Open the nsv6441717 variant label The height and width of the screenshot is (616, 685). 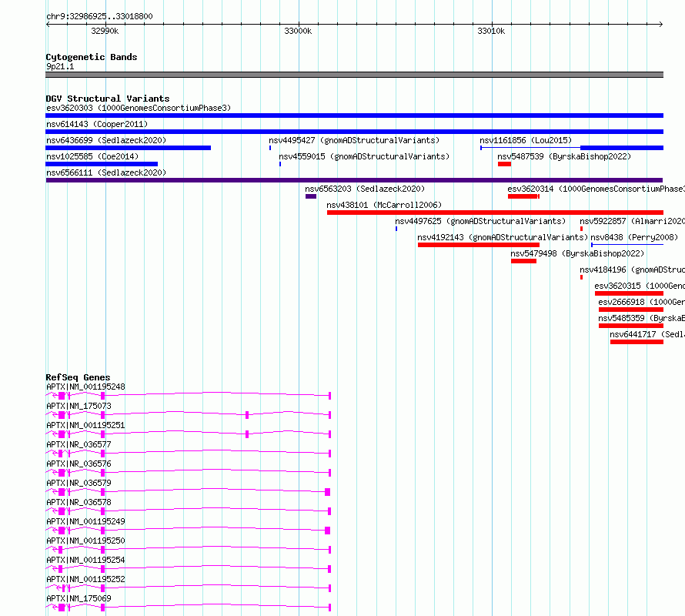tap(647, 334)
